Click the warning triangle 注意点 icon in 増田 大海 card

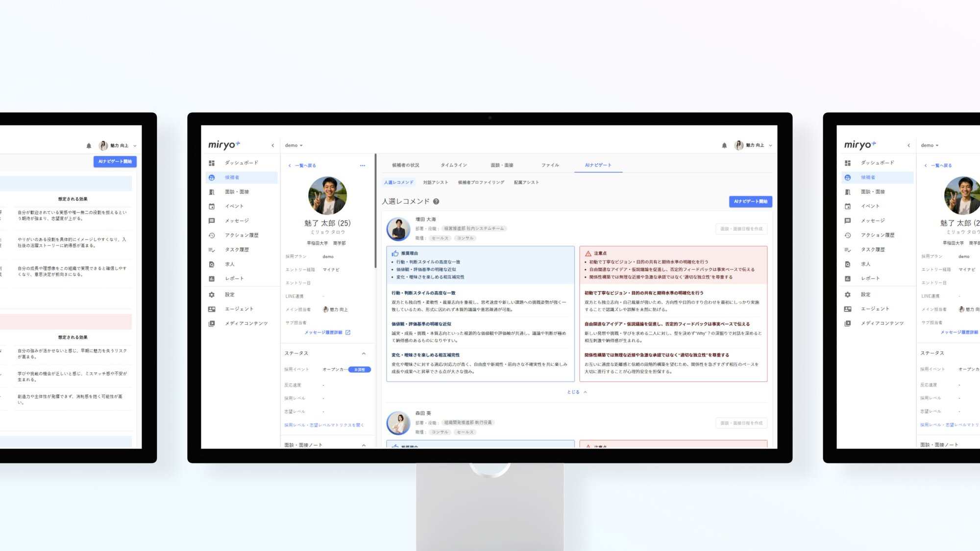point(588,253)
